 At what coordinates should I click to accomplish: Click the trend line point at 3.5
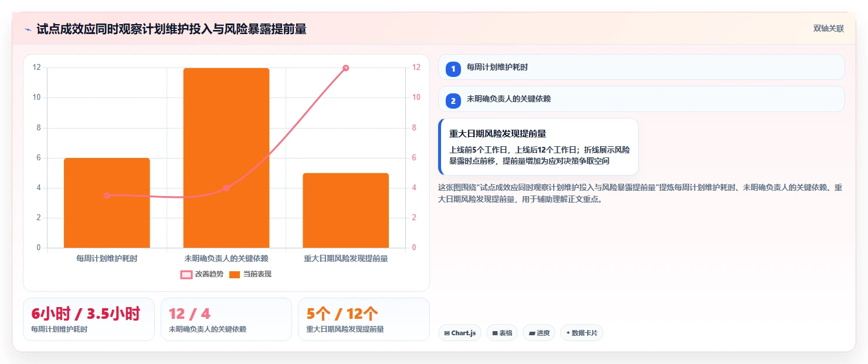(x=107, y=196)
